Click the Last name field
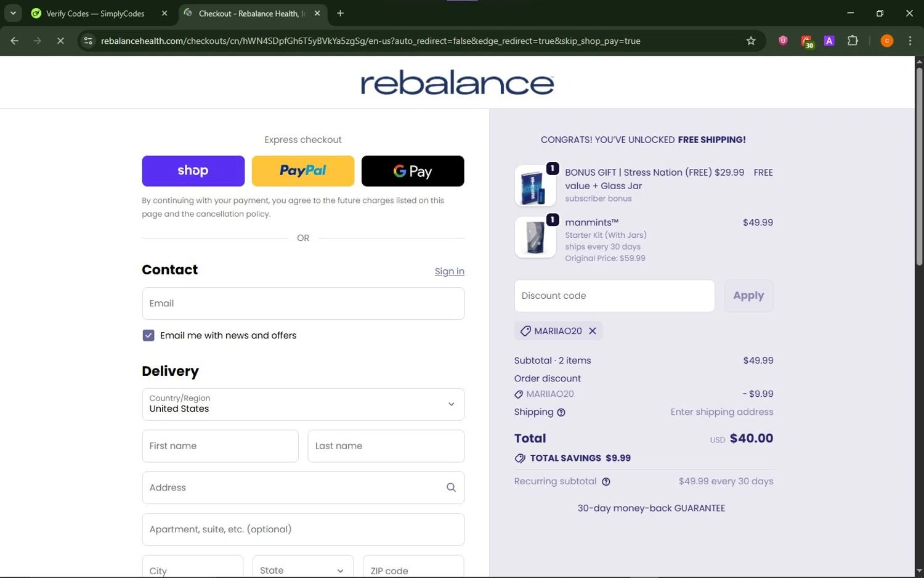The width and height of the screenshot is (924, 578). (386, 446)
